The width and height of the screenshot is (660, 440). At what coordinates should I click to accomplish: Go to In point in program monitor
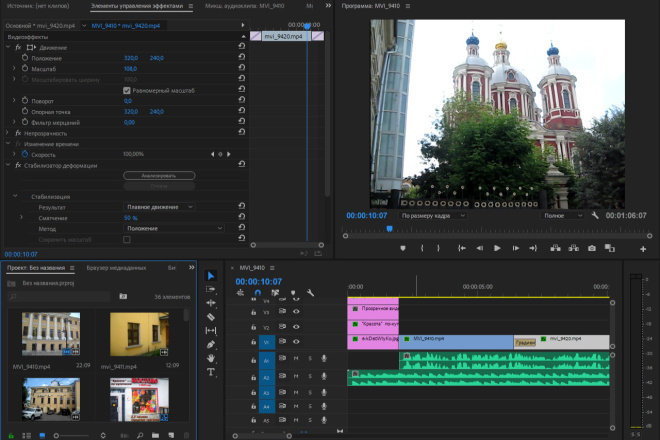[x=462, y=248]
